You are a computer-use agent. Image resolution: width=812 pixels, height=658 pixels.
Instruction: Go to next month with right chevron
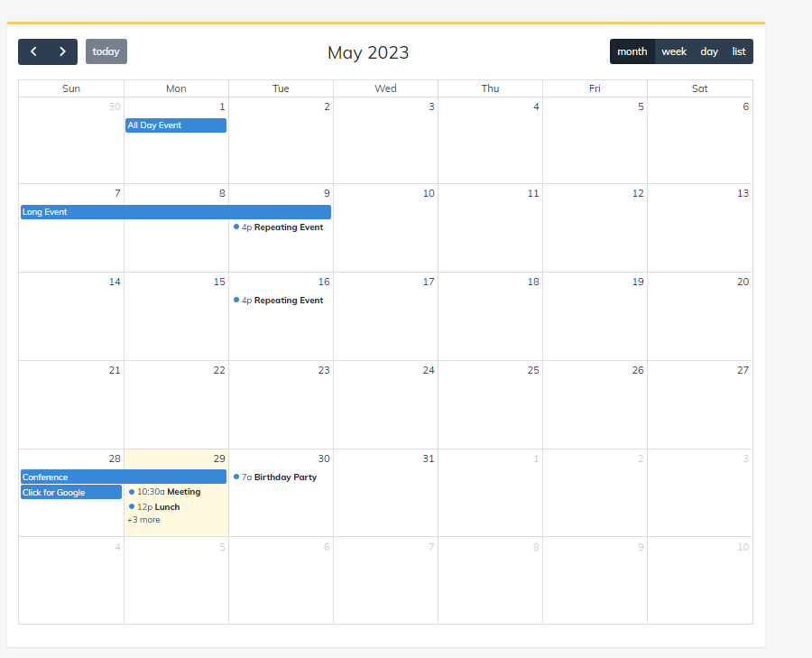click(62, 51)
